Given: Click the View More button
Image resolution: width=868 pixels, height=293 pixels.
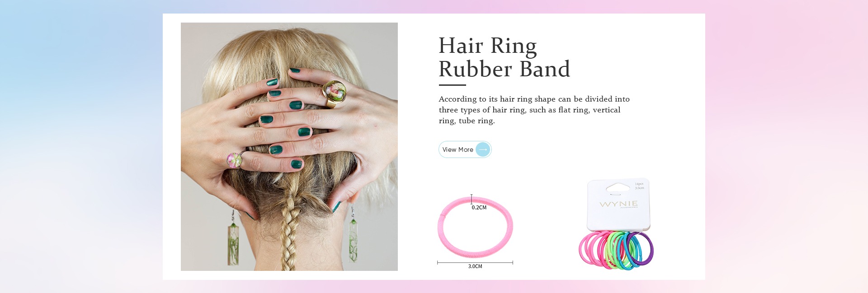Looking at the screenshot, I should point(465,149).
